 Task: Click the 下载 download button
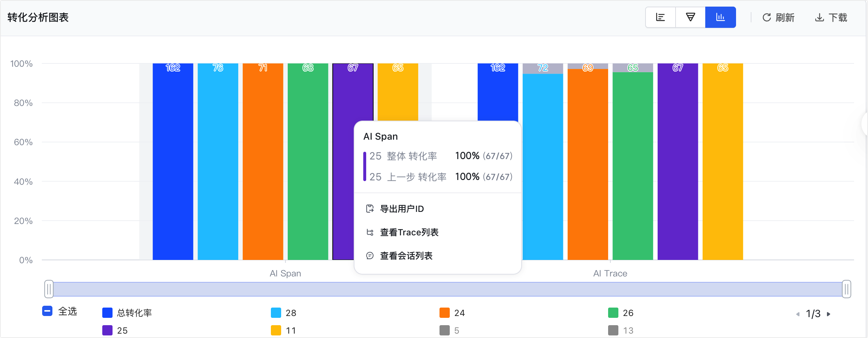click(831, 18)
